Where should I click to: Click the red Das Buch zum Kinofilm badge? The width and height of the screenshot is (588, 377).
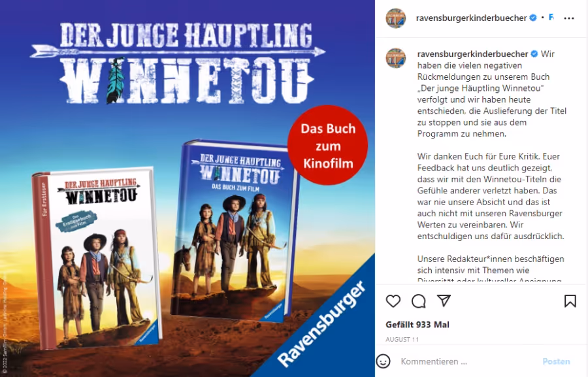pyautogui.click(x=327, y=146)
